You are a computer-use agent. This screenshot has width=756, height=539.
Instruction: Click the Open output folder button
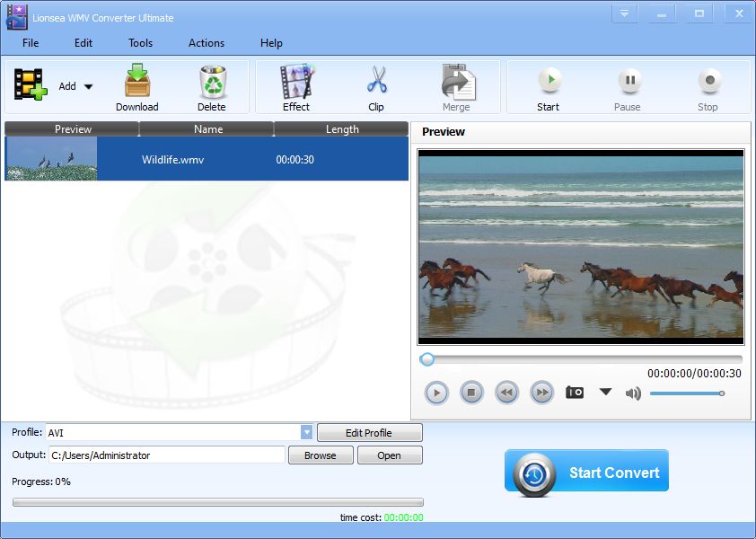pos(390,455)
